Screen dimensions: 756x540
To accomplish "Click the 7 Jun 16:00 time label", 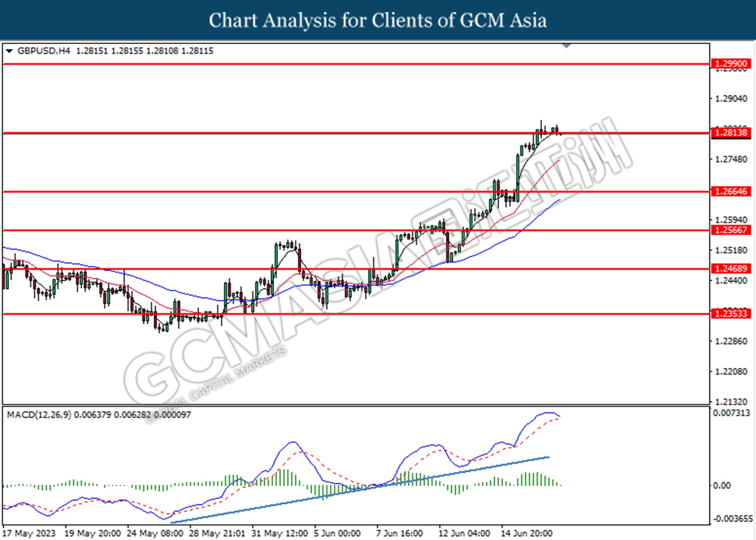I will click(x=400, y=533).
